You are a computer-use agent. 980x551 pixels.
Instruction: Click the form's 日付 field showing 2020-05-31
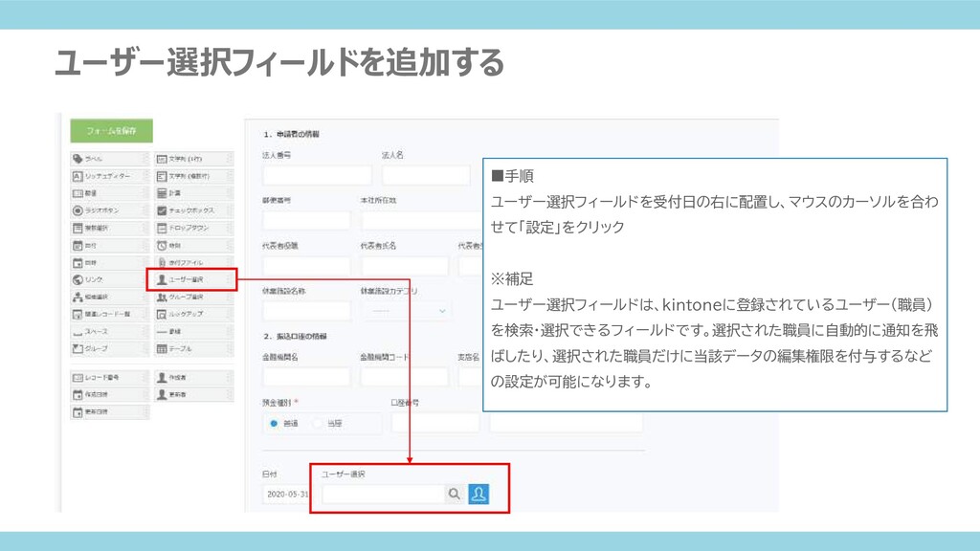(286, 495)
